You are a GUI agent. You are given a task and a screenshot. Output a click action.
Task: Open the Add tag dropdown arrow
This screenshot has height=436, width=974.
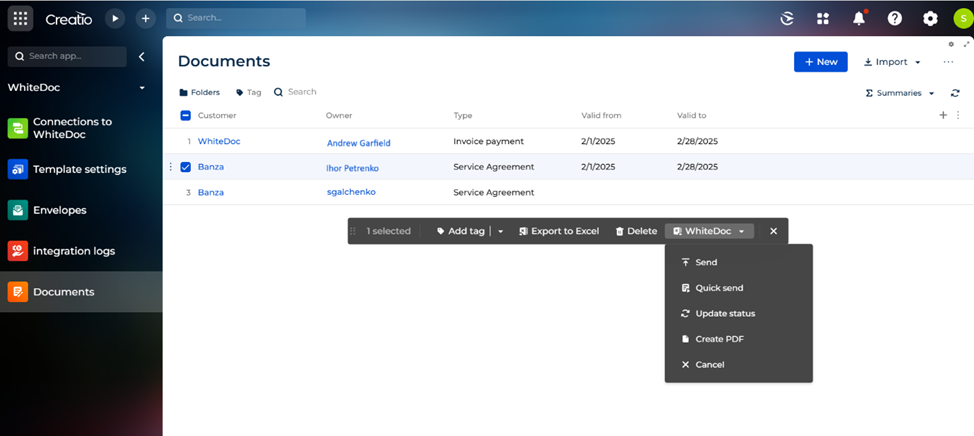point(501,231)
